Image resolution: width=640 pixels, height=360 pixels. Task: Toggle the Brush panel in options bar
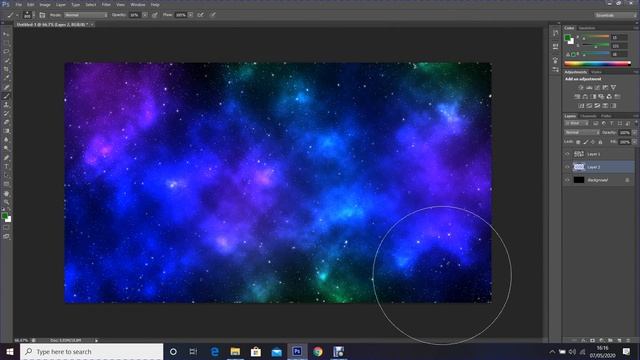pos(42,15)
